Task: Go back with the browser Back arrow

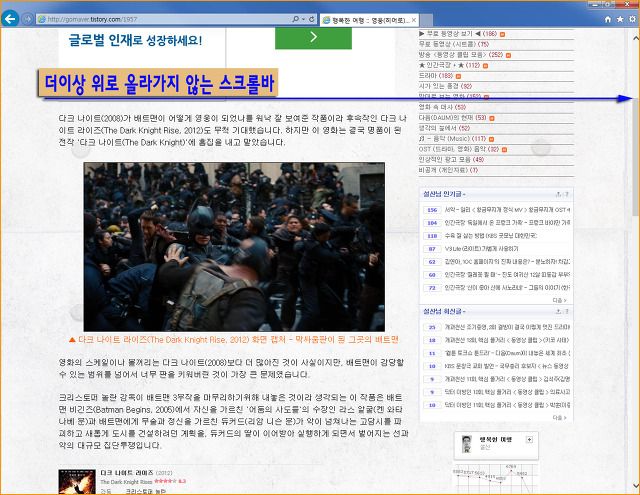Action: 10,19
